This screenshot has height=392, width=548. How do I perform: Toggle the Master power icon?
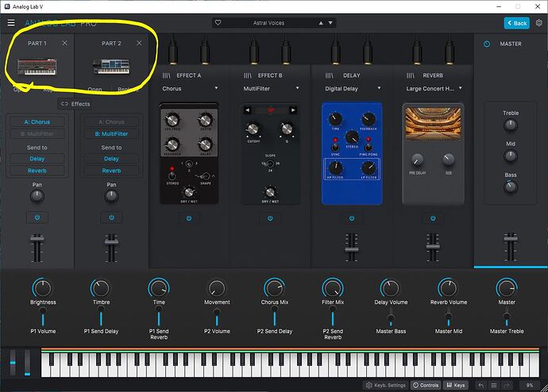[487, 44]
